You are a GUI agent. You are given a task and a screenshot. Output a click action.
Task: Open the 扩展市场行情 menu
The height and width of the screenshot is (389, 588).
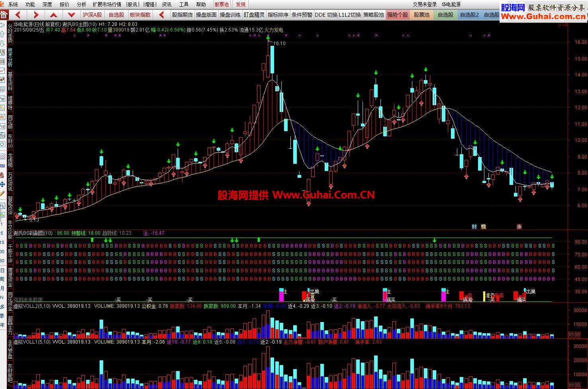pos(107,4)
